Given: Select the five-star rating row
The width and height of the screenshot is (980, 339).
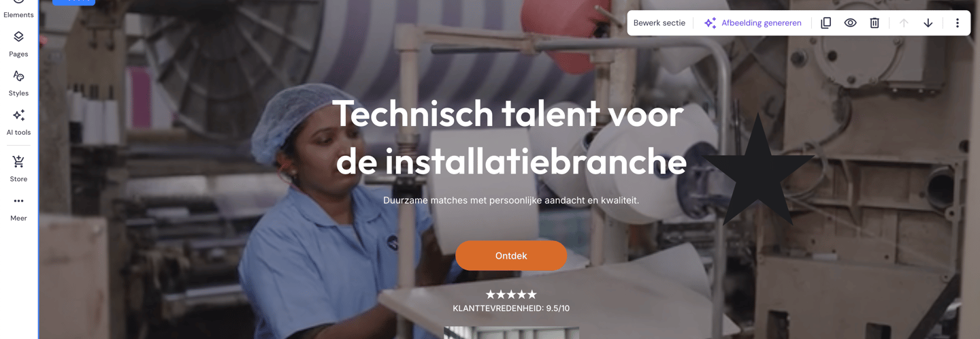Looking at the screenshot, I should click(511, 294).
